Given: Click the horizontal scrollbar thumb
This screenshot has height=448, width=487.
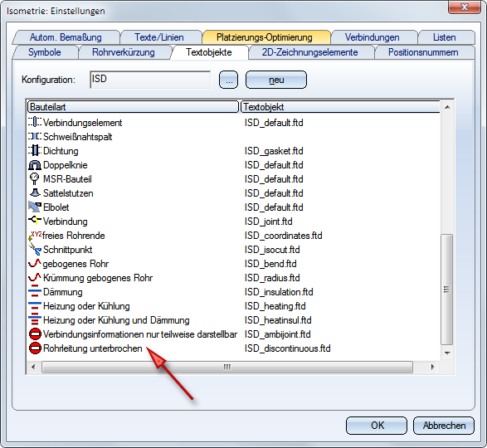Looking at the screenshot, I should [227, 368].
